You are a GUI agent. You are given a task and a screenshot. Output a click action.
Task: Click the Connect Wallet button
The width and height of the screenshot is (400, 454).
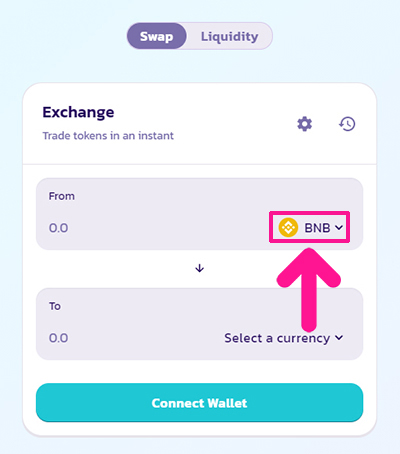[x=200, y=403]
